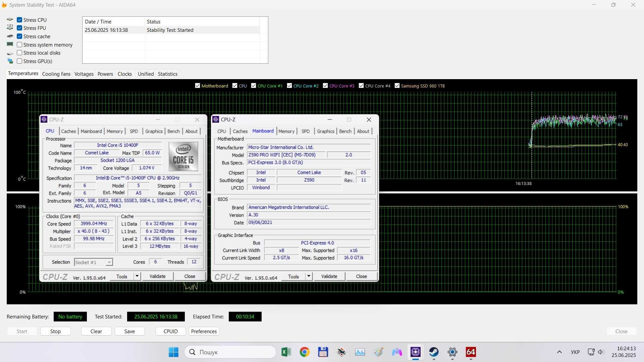The image size is (644, 362).
Task: Open the airplane icon app in taskbar
Action: tap(341, 352)
